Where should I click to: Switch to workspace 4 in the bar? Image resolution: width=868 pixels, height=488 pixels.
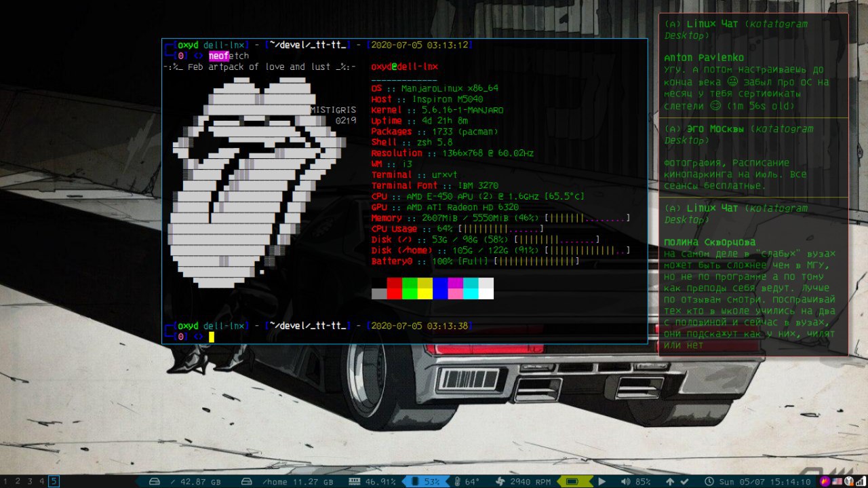42,481
